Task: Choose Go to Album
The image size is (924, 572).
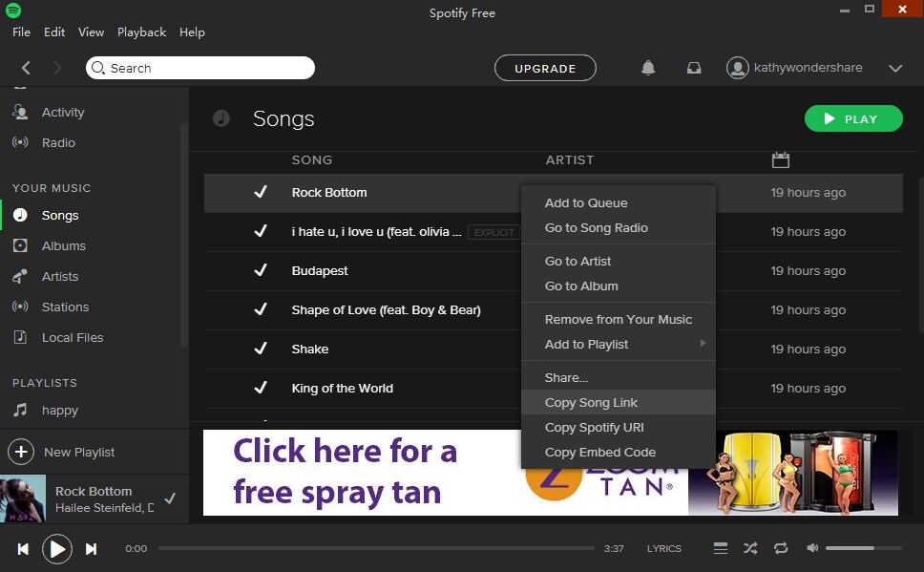Action: tap(619, 286)
